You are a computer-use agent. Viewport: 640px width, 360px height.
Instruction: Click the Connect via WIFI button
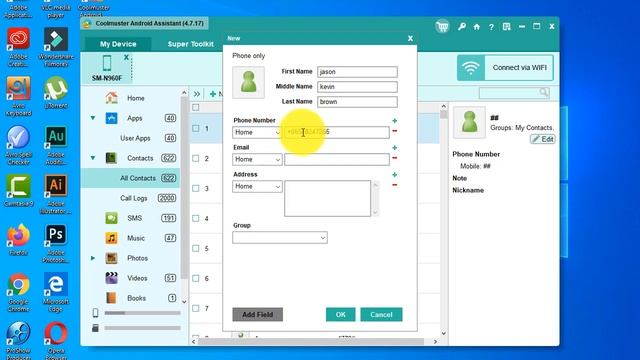tap(505, 68)
